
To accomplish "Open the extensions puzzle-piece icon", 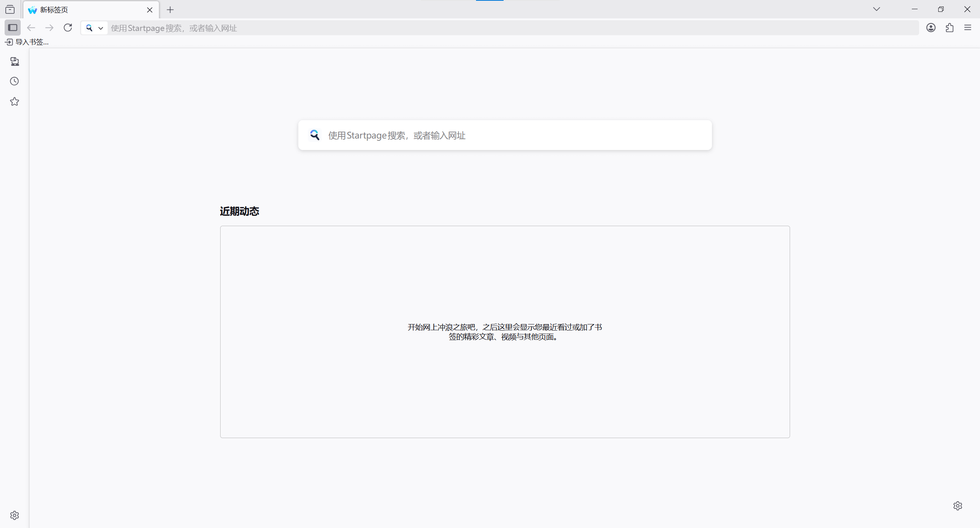I will 949,28.
